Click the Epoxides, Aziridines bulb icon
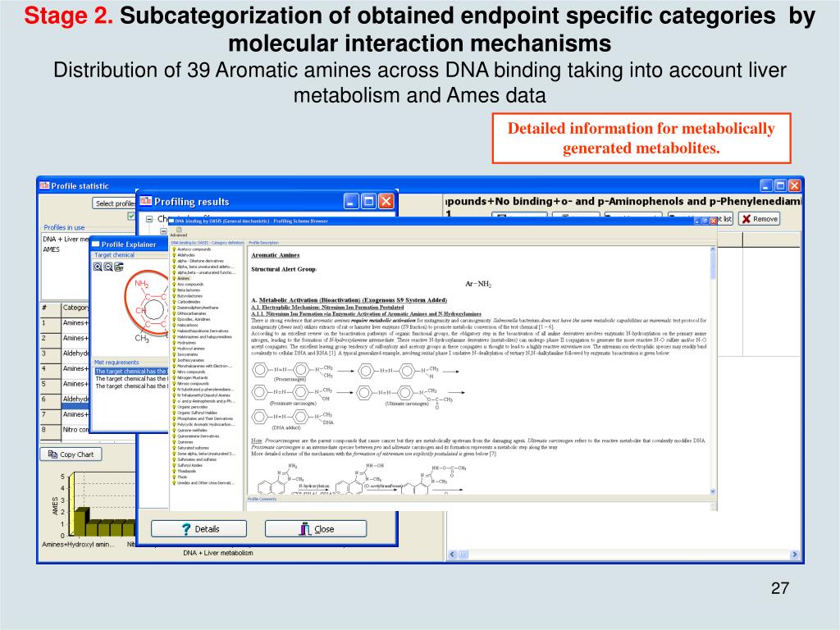Viewport: 840px width, 630px height. (174, 319)
